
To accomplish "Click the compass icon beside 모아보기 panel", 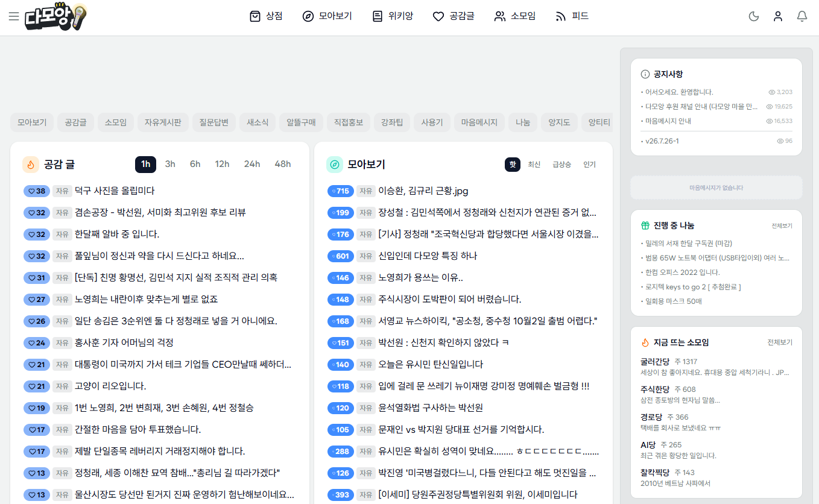I will click(x=335, y=165).
